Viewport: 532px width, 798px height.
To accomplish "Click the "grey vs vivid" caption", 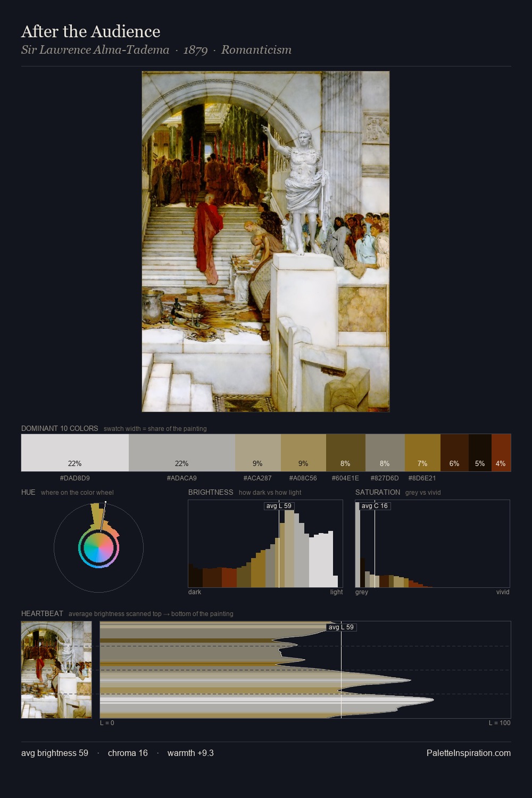I will point(423,493).
